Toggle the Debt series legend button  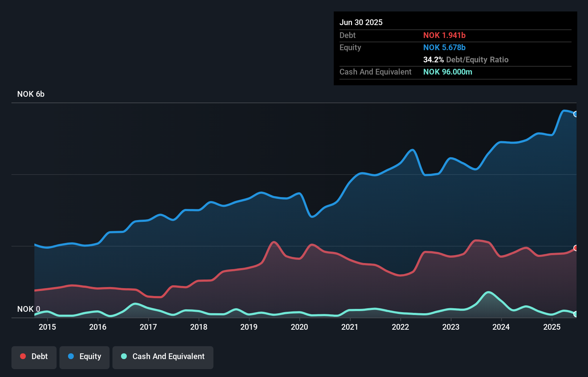tap(34, 357)
